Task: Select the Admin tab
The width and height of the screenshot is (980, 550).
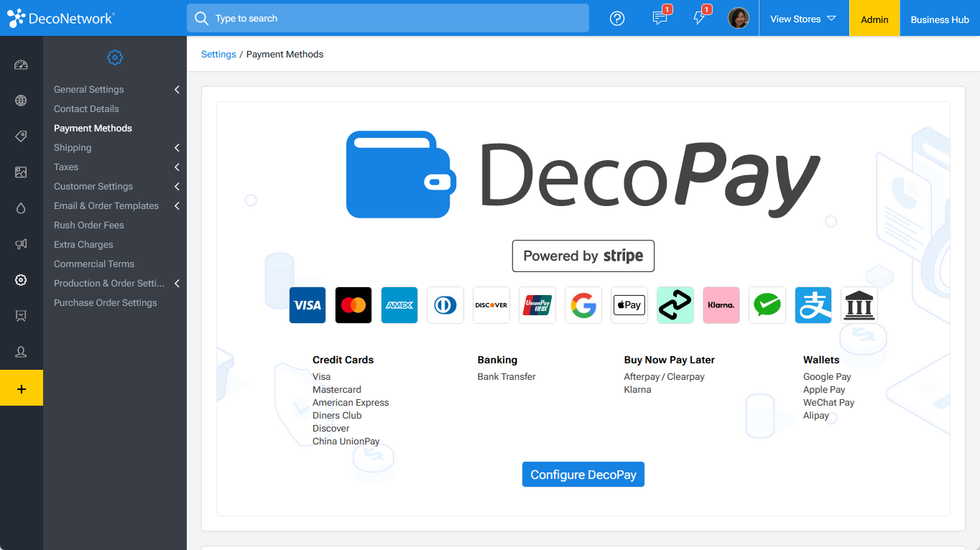Action: click(x=874, y=19)
